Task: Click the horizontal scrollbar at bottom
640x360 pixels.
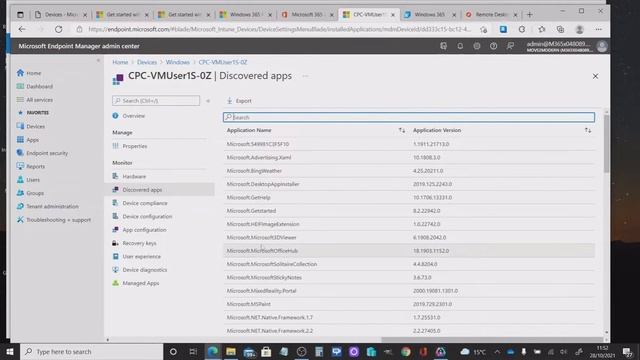Action: point(492,340)
